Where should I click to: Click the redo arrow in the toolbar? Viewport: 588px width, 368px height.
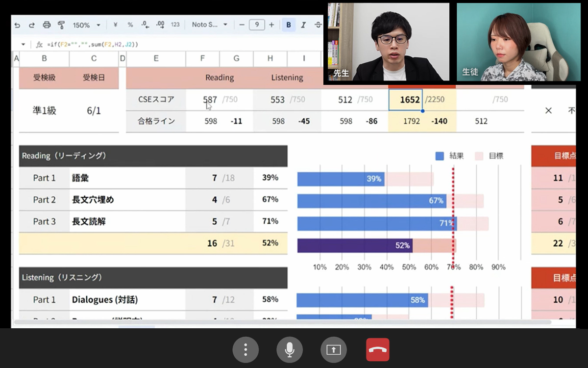coord(32,25)
